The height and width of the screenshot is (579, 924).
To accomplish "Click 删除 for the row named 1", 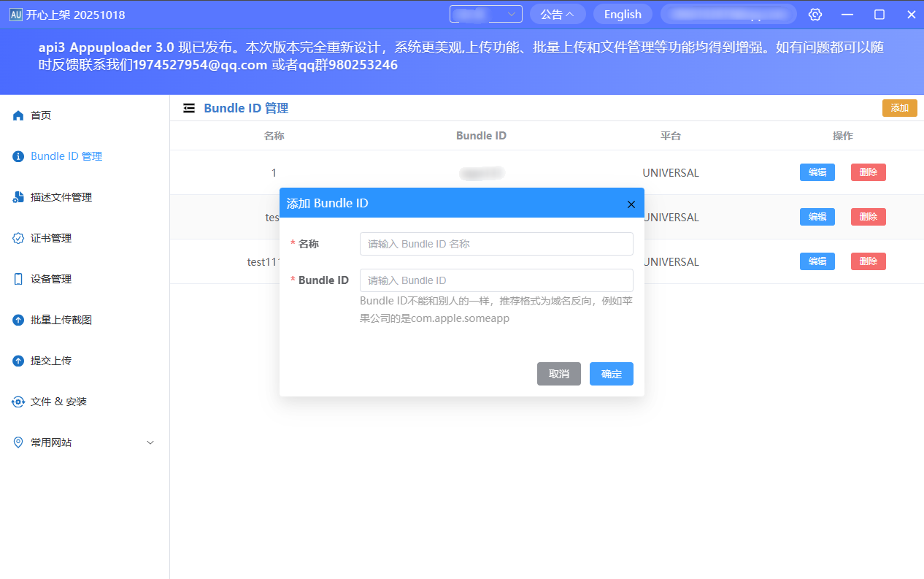I will [x=869, y=172].
